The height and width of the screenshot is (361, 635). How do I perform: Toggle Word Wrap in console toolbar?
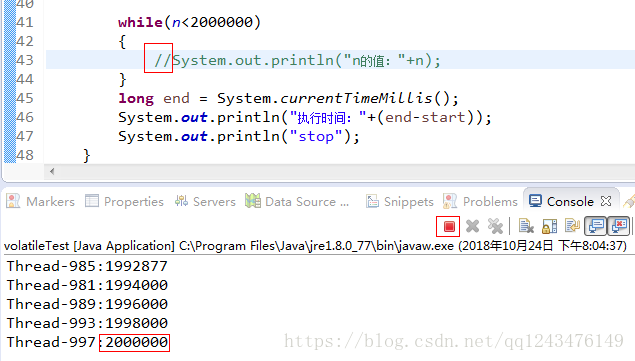(573, 226)
